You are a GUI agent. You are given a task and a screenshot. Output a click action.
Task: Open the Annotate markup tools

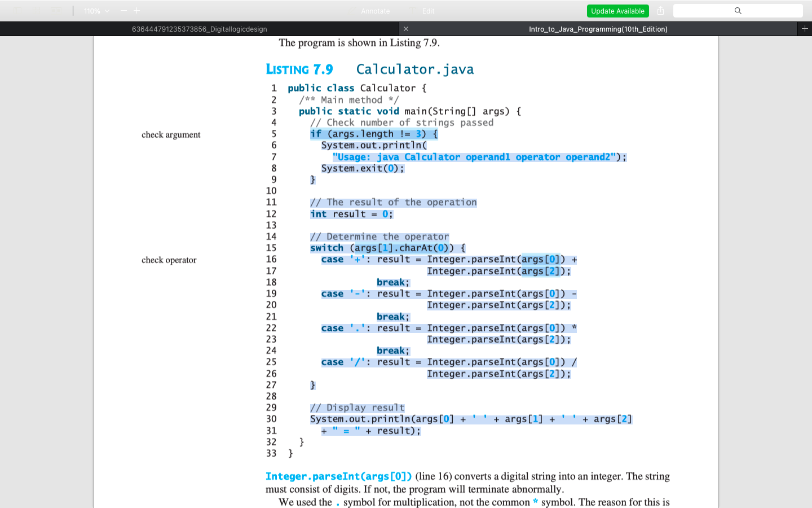pos(374,11)
